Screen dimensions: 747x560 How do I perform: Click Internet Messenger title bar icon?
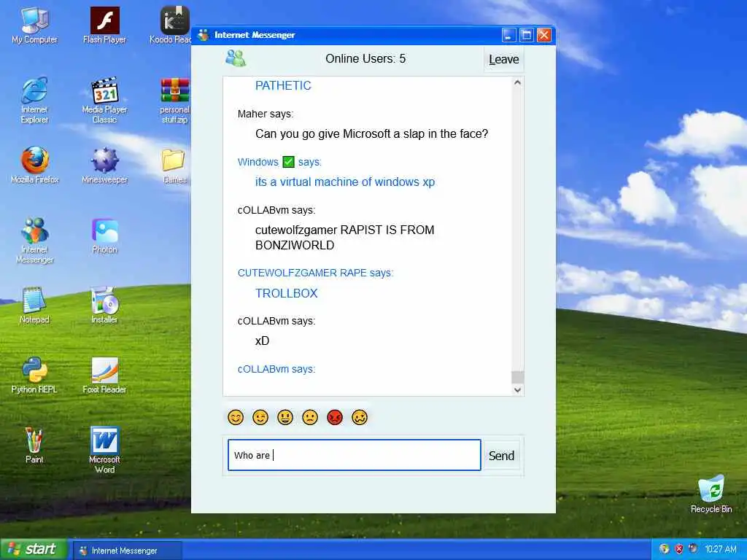click(x=204, y=35)
